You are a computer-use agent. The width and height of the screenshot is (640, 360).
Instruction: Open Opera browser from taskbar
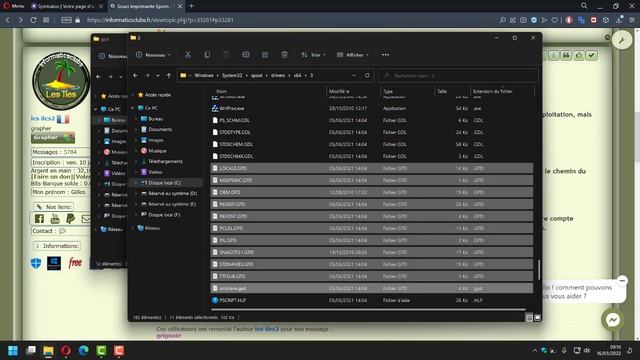pyautogui.click(x=66, y=351)
